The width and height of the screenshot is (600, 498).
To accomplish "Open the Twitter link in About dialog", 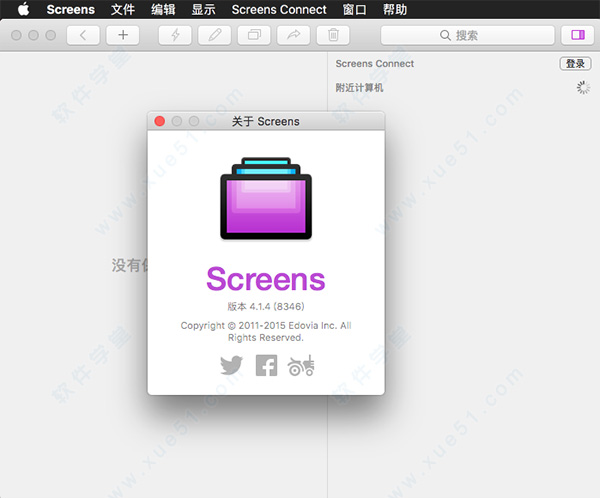I will pyautogui.click(x=232, y=366).
